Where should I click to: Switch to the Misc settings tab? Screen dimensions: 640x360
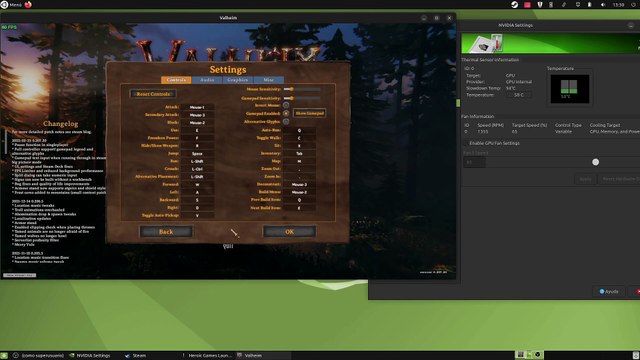point(269,80)
